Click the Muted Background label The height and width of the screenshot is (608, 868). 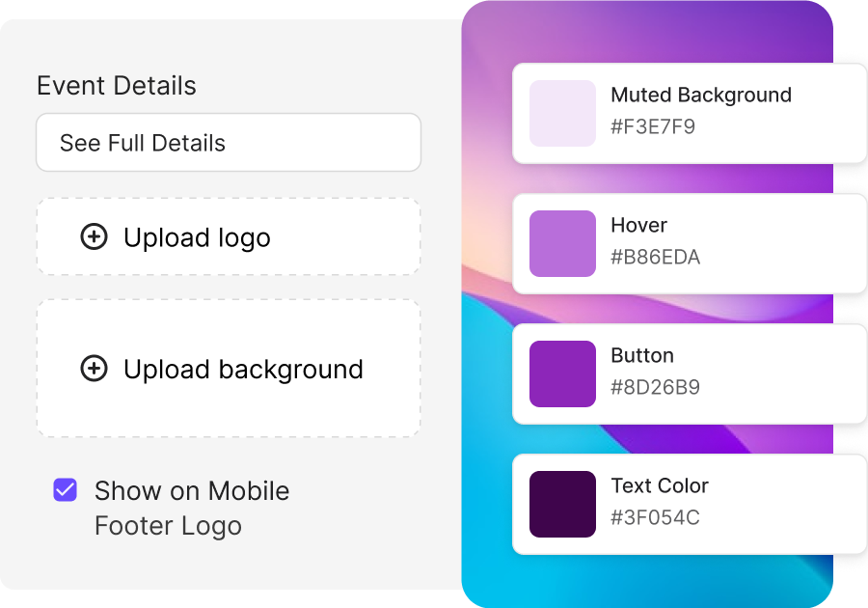click(x=701, y=96)
